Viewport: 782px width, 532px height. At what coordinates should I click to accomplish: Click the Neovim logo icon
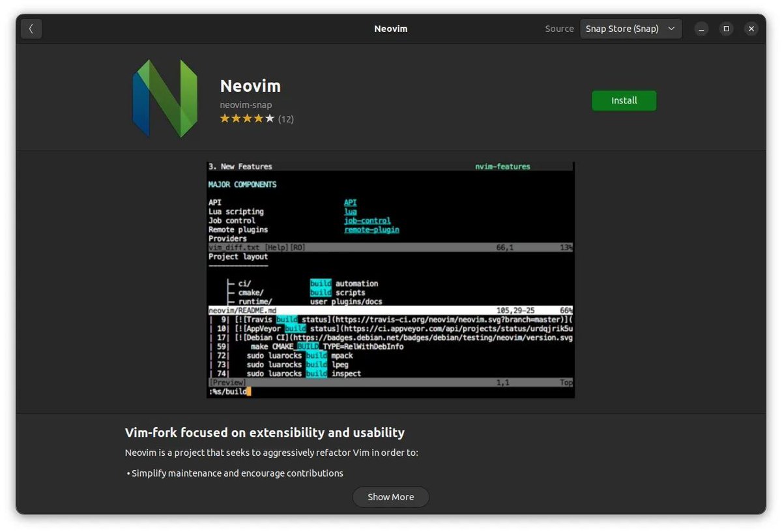click(165, 98)
